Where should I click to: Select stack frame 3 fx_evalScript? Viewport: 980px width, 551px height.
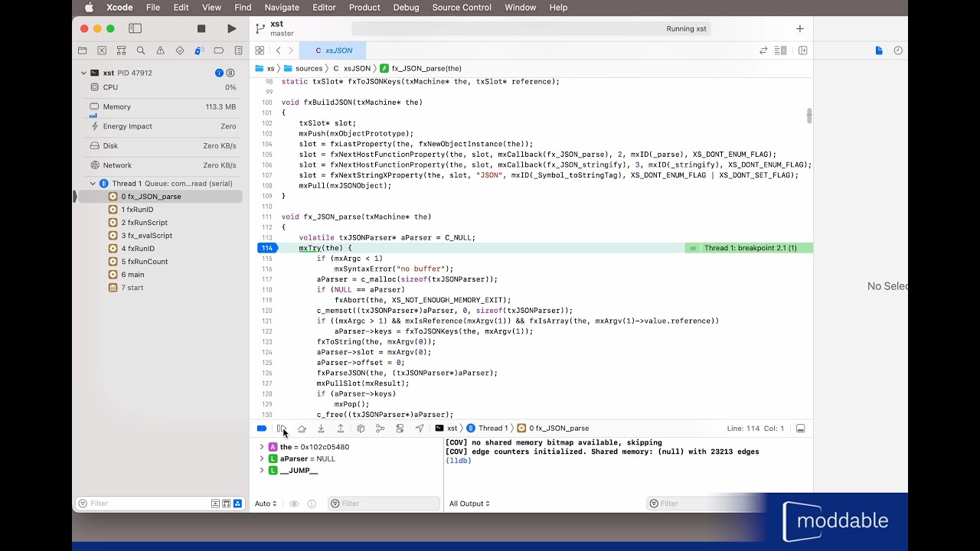159,236
